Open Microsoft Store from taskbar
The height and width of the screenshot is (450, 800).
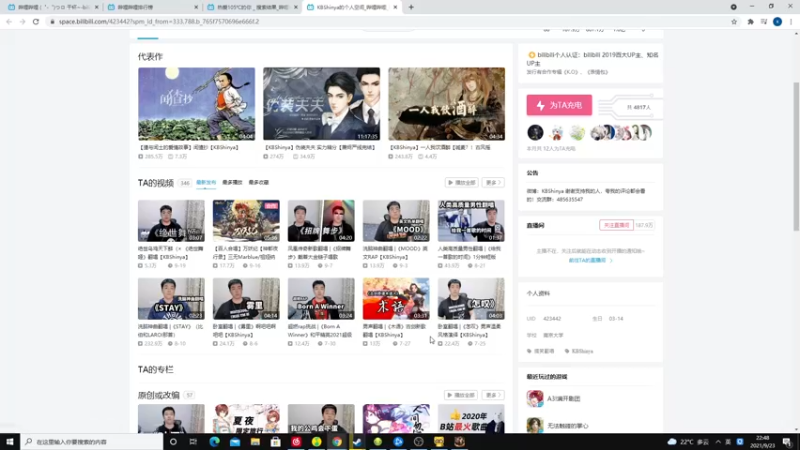point(276,442)
